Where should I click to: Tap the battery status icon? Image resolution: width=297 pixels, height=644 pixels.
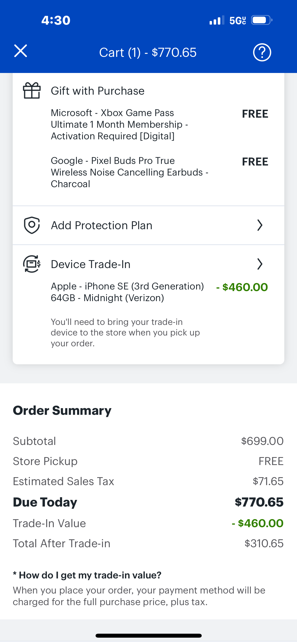(x=262, y=20)
